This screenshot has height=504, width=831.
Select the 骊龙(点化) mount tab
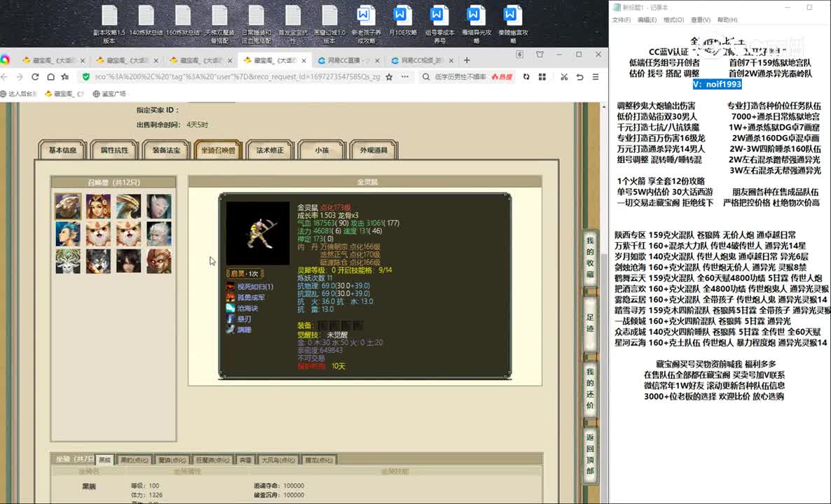coord(319,459)
